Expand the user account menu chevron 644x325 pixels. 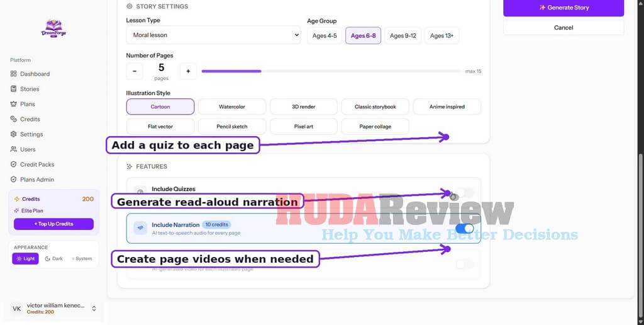pyautogui.click(x=94, y=308)
